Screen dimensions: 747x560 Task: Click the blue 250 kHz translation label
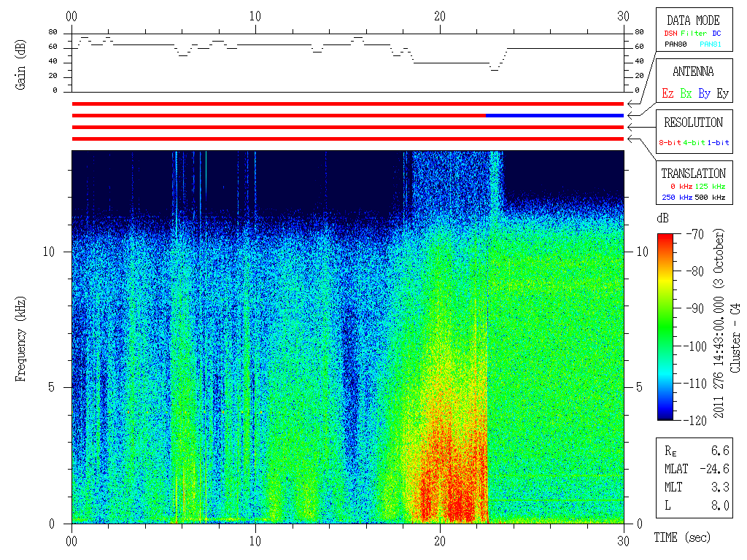[x=677, y=197]
